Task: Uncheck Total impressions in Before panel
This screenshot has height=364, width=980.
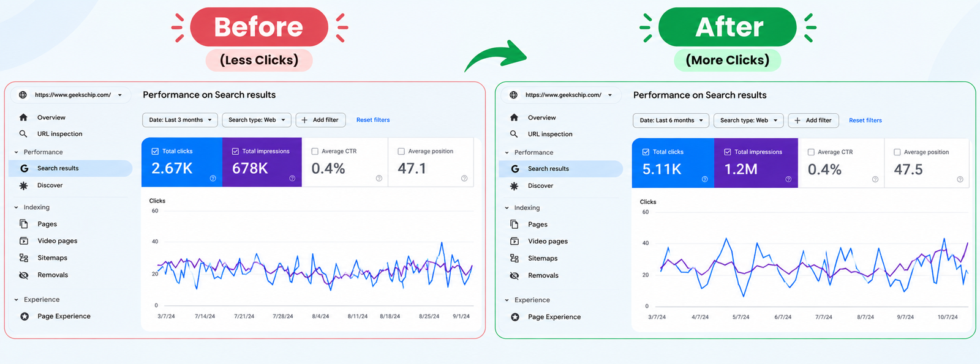Action: pyautogui.click(x=235, y=151)
